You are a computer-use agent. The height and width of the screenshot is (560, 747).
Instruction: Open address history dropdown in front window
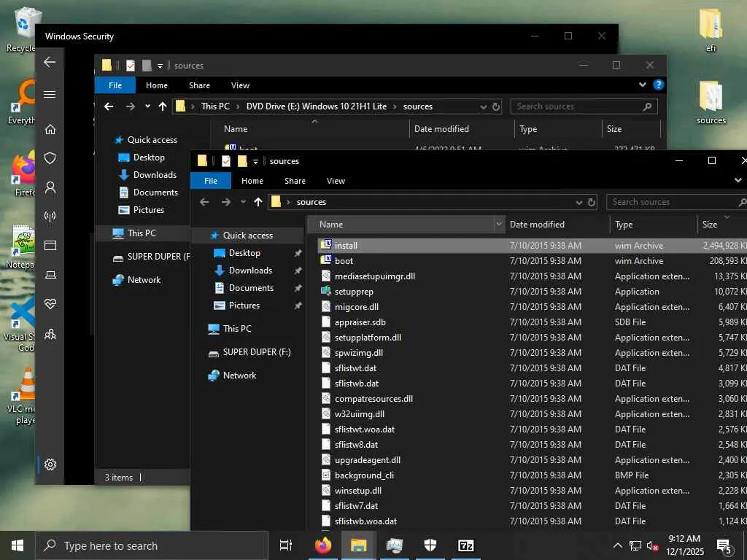click(x=578, y=203)
